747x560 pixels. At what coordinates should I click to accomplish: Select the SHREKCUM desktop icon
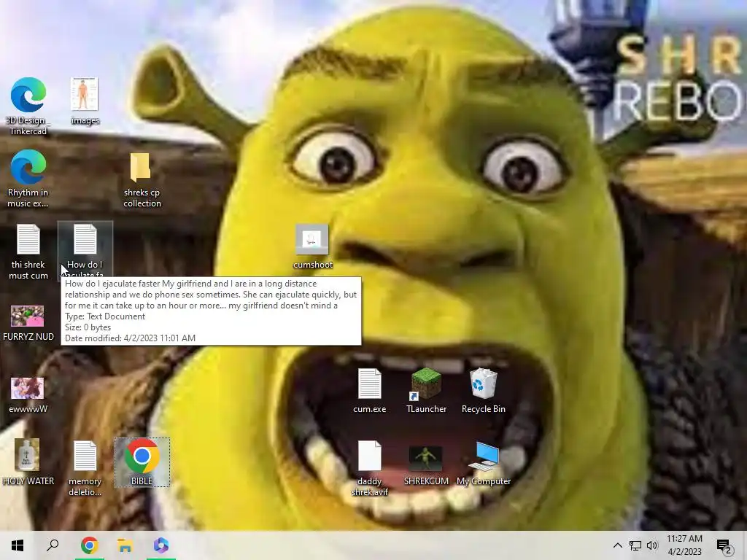(426, 466)
